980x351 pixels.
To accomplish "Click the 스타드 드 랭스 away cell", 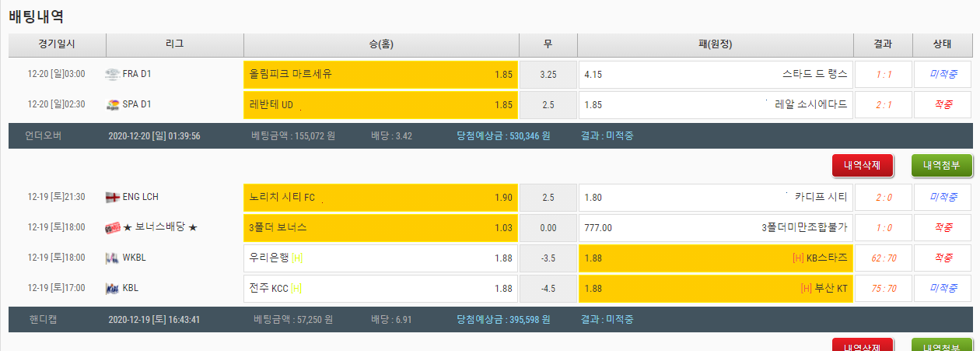I will click(x=716, y=75).
